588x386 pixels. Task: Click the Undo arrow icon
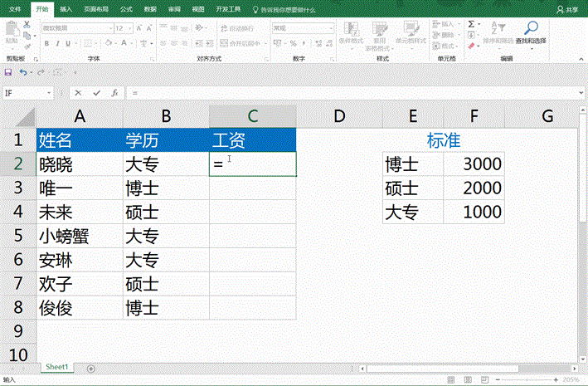coord(22,72)
